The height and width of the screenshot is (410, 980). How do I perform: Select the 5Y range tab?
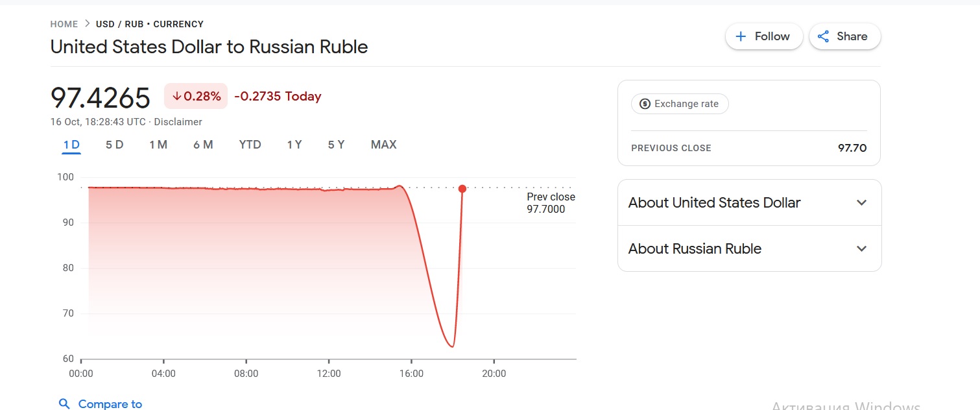tap(336, 145)
